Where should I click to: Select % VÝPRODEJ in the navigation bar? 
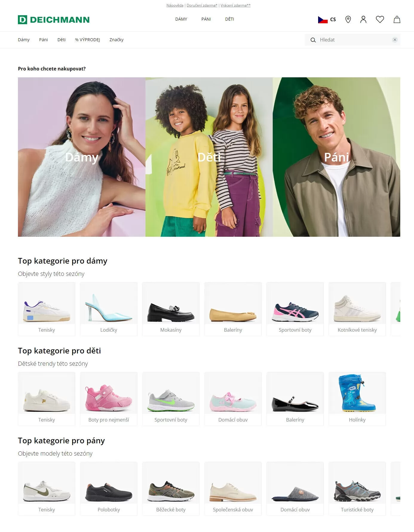tap(88, 40)
